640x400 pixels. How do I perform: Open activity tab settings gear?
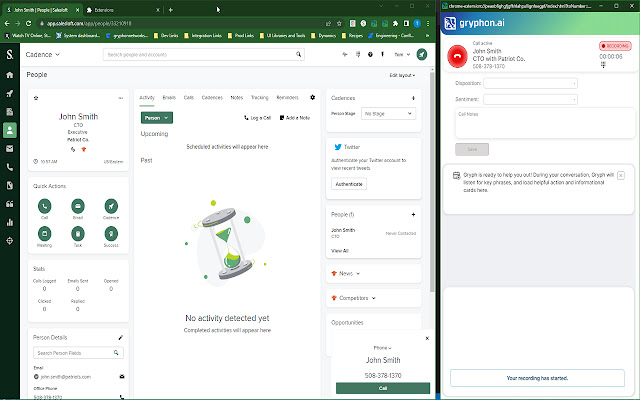click(313, 97)
